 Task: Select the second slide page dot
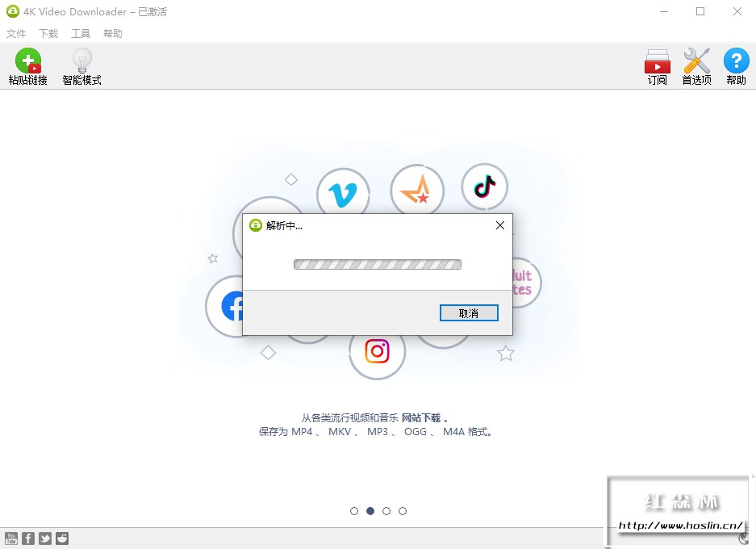pyautogui.click(x=370, y=511)
